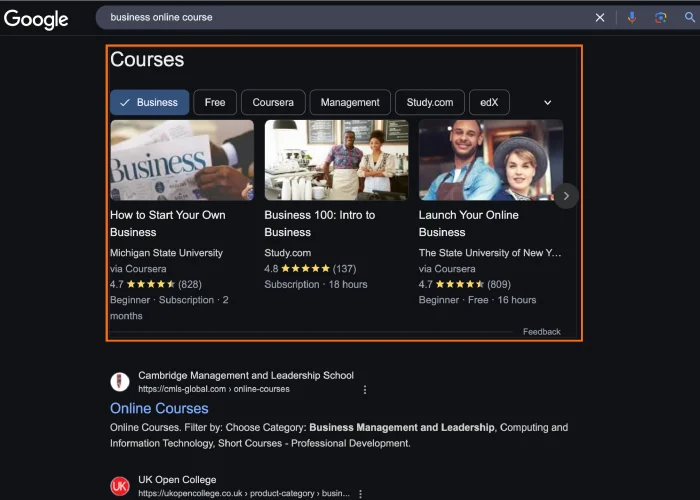Click the 'Courses' section heading
The height and width of the screenshot is (500, 700).
click(147, 59)
